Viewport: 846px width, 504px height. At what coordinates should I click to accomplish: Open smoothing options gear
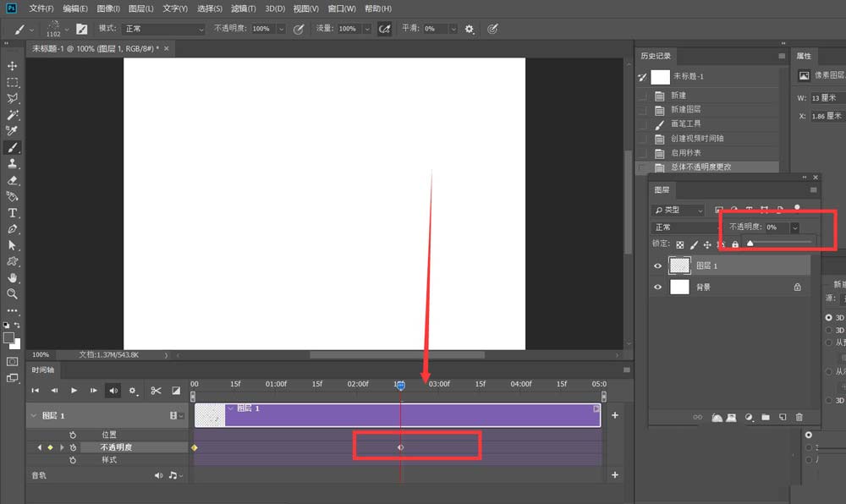[x=470, y=29]
